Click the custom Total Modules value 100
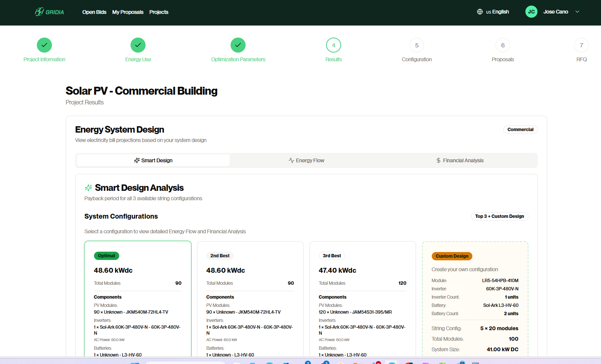Viewport: 601px width, 364px height. (513, 339)
